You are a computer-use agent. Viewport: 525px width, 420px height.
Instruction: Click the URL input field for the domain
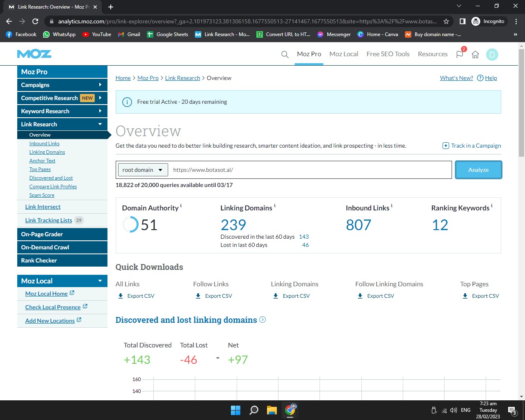point(310,170)
